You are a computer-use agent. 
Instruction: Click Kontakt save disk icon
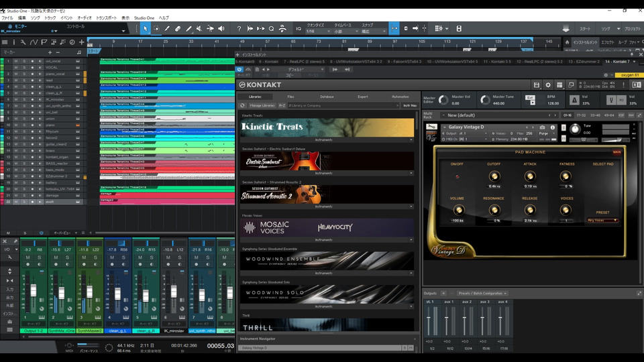[x=537, y=85]
